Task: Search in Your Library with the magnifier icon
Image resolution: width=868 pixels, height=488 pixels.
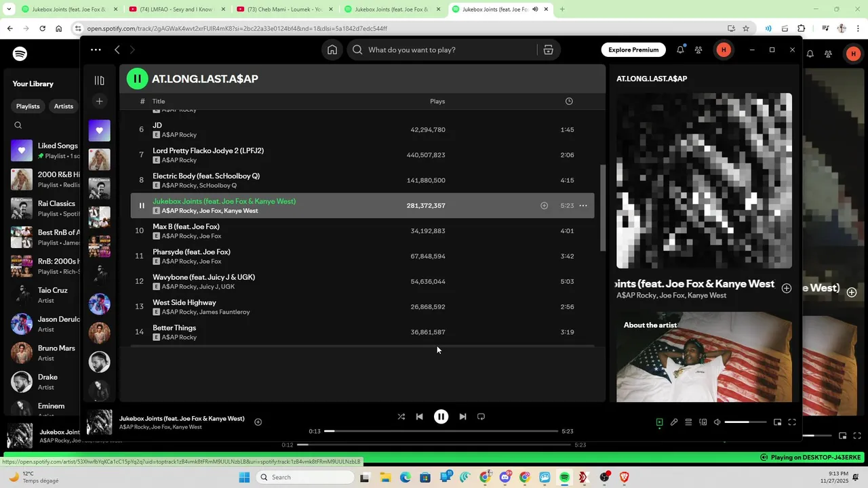Action: coord(18,125)
